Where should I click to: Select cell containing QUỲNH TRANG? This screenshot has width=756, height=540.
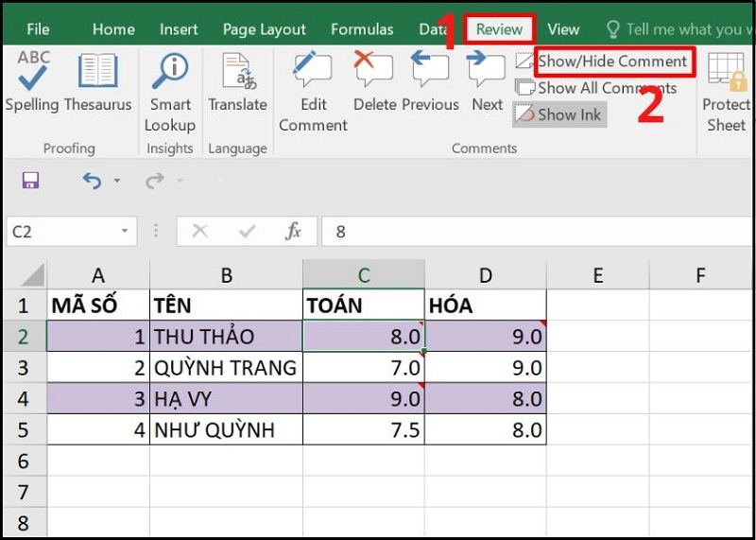pos(226,367)
